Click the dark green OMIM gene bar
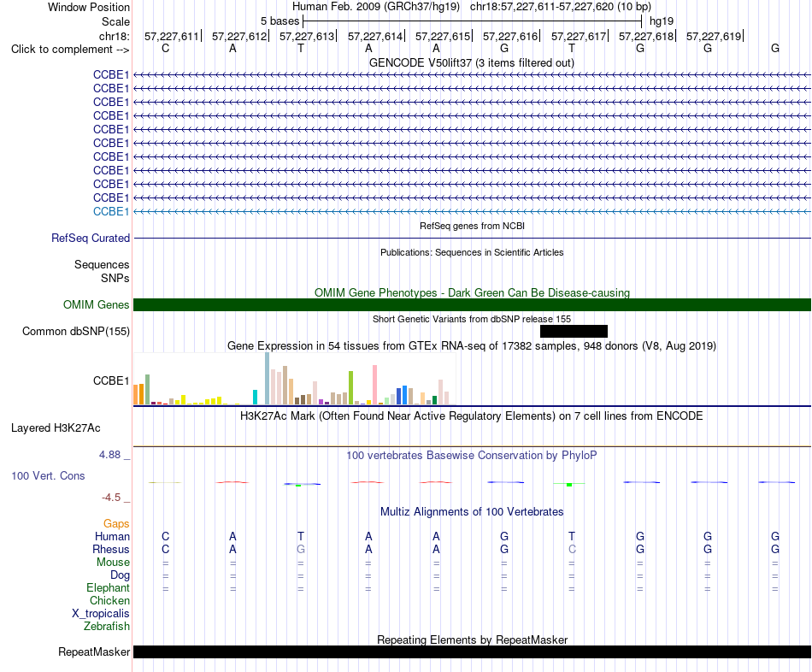 click(x=472, y=304)
